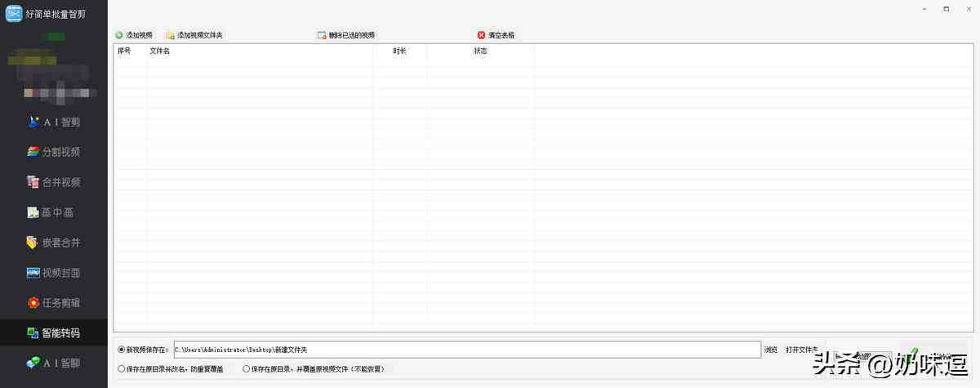Image resolution: width=980 pixels, height=388 pixels.
Task: Select the 智能转码 module label
Action: click(x=61, y=333)
